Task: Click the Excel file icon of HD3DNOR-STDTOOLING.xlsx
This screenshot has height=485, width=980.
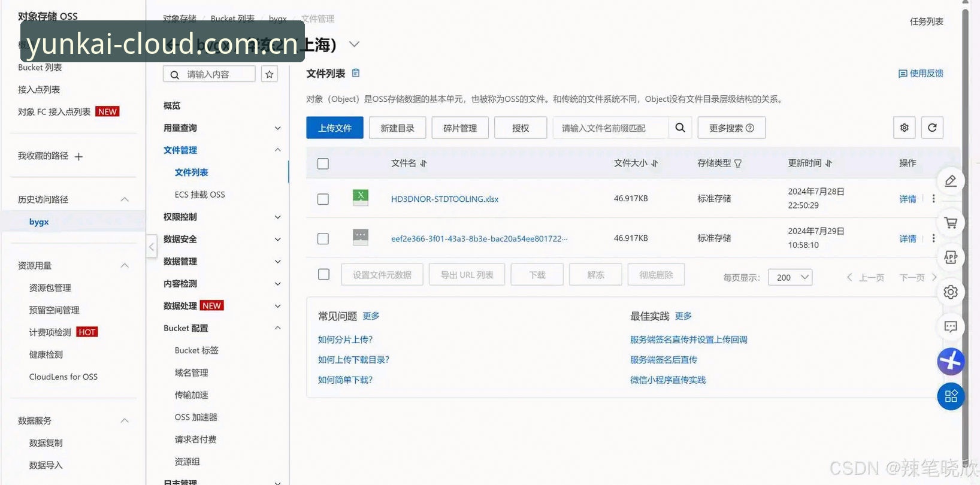Action: 361,198
